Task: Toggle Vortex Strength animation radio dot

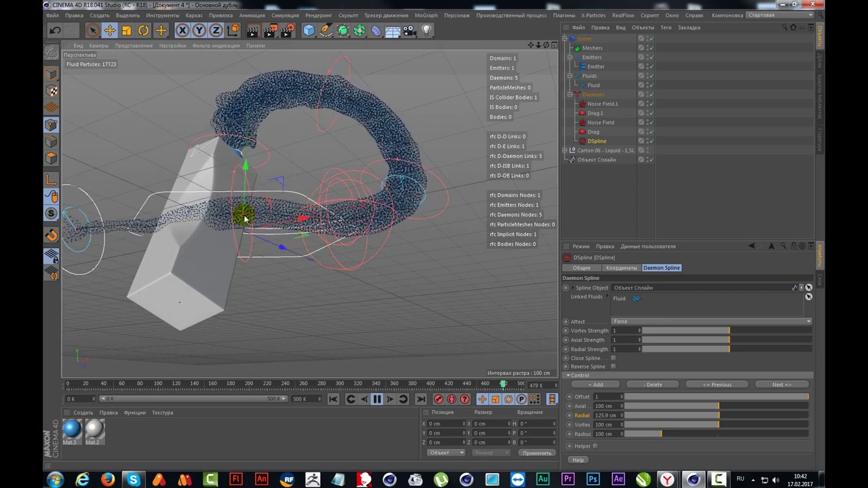Action: pos(566,331)
